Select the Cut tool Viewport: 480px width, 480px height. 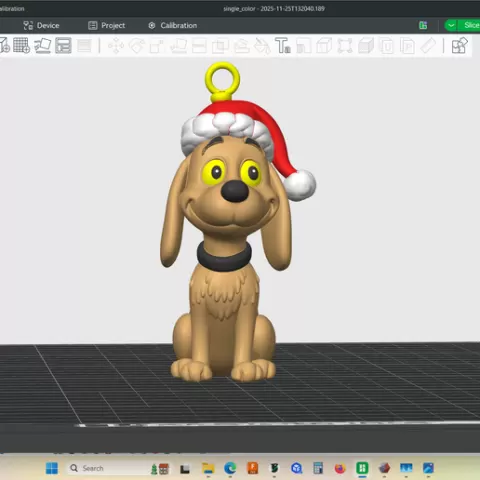[x=199, y=46]
